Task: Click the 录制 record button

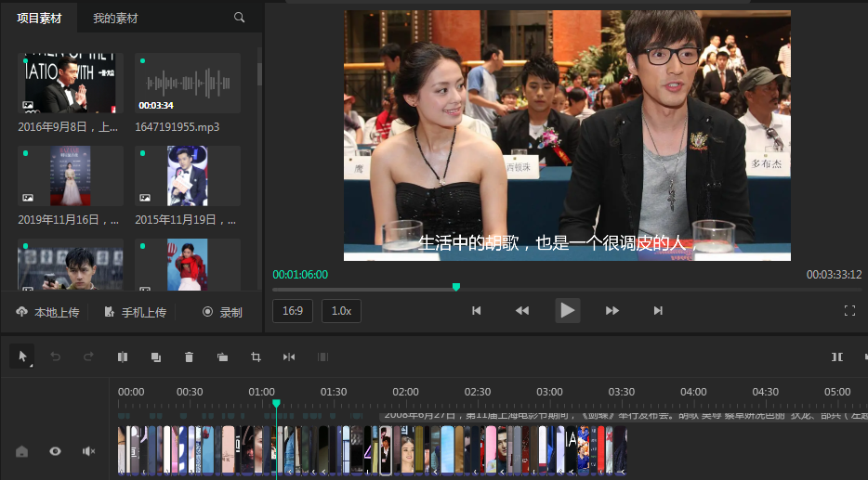Action: 222,313
